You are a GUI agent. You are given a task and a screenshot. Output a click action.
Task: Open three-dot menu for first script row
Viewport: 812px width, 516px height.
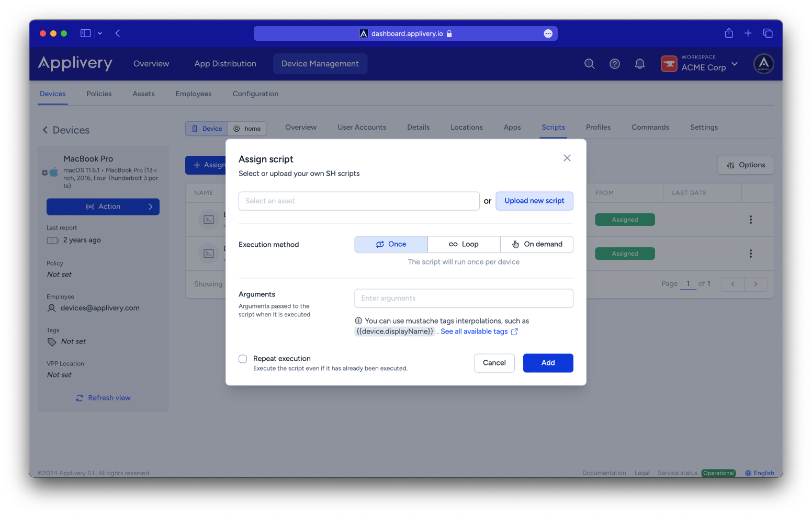pos(751,220)
